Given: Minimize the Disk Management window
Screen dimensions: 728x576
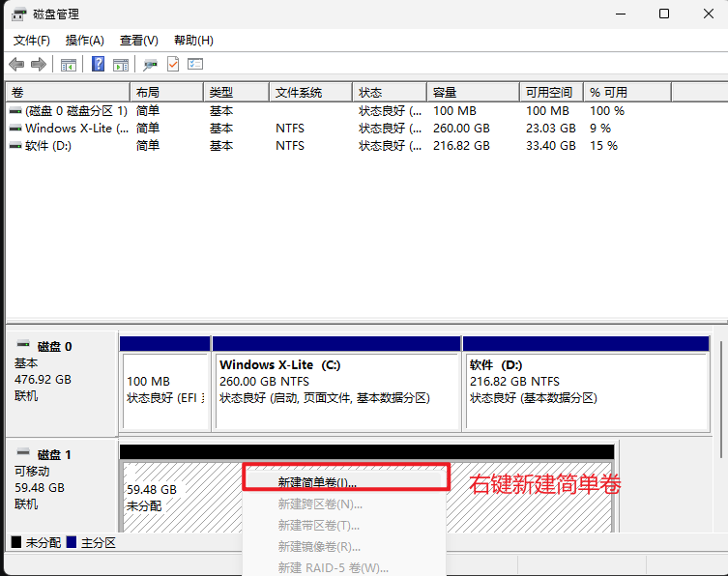Looking at the screenshot, I should click(621, 14).
